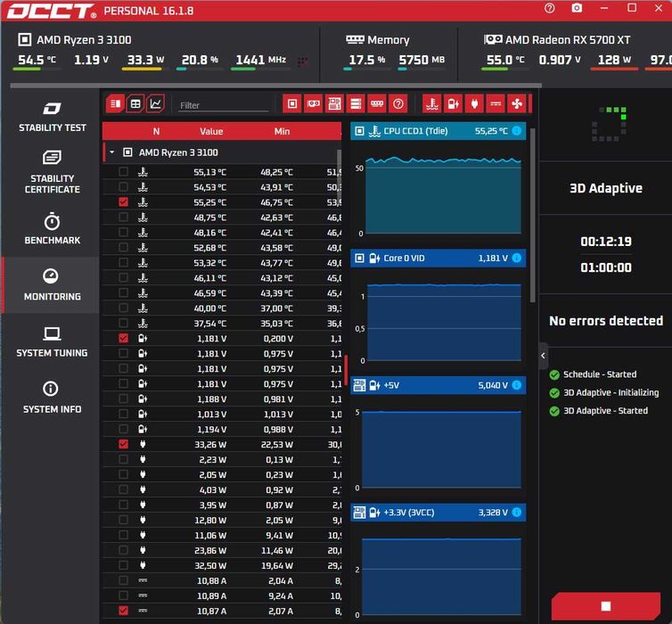Click info icon on +5V graph

coord(517,385)
